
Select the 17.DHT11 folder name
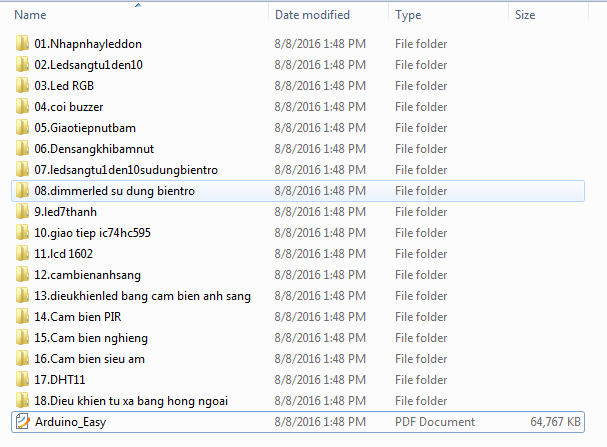60,380
